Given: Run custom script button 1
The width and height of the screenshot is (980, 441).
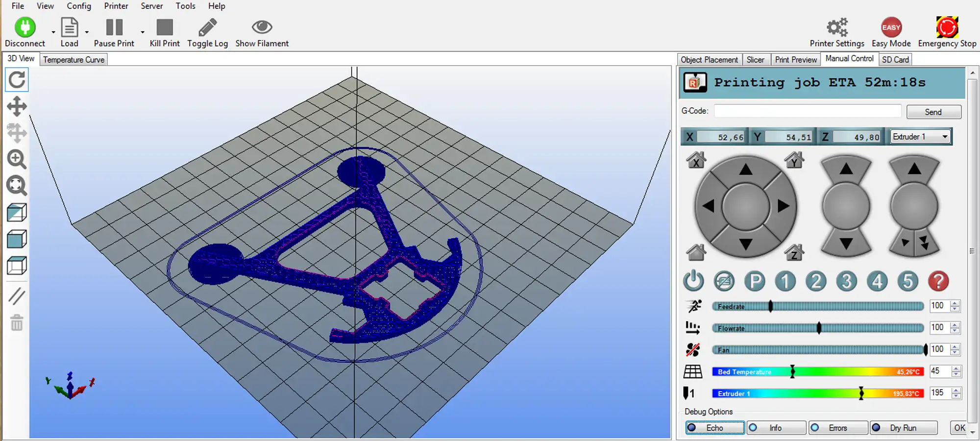Looking at the screenshot, I should [785, 281].
